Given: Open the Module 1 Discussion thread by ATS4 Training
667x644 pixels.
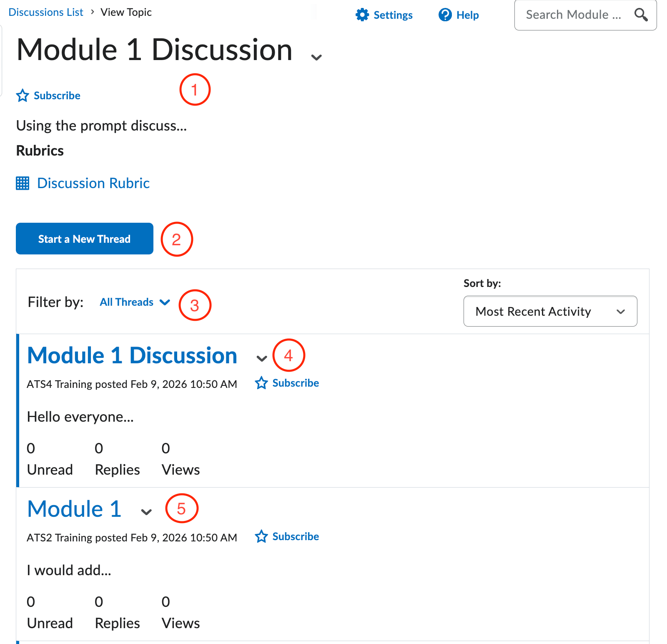Looking at the screenshot, I should (x=132, y=355).
